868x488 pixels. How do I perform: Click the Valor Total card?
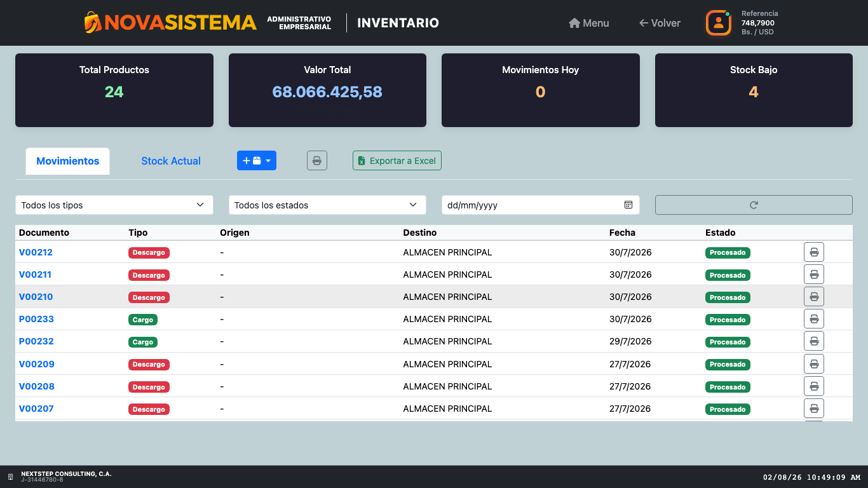(327, 90)
